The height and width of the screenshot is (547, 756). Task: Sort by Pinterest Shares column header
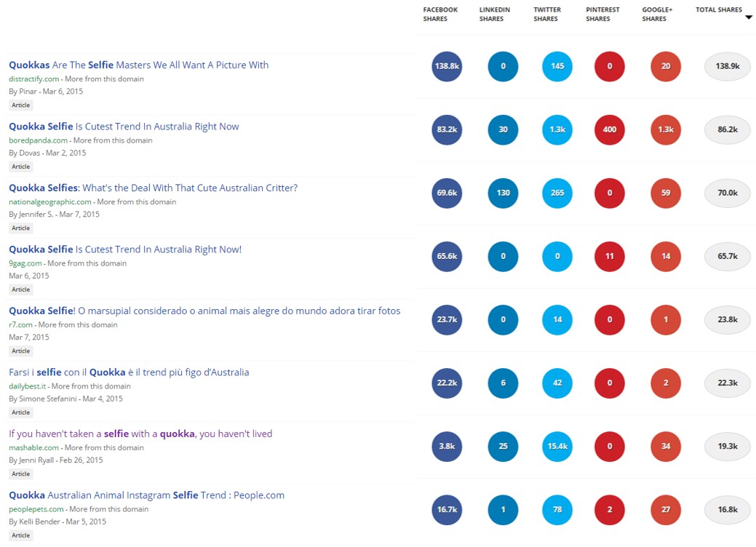coord(602,14)
